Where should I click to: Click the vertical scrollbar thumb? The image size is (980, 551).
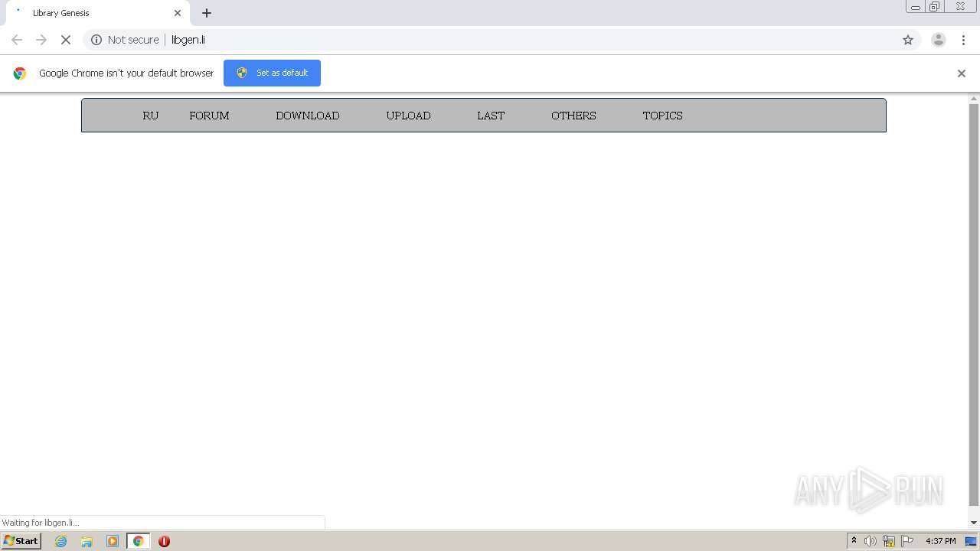(x=974, y=305)
